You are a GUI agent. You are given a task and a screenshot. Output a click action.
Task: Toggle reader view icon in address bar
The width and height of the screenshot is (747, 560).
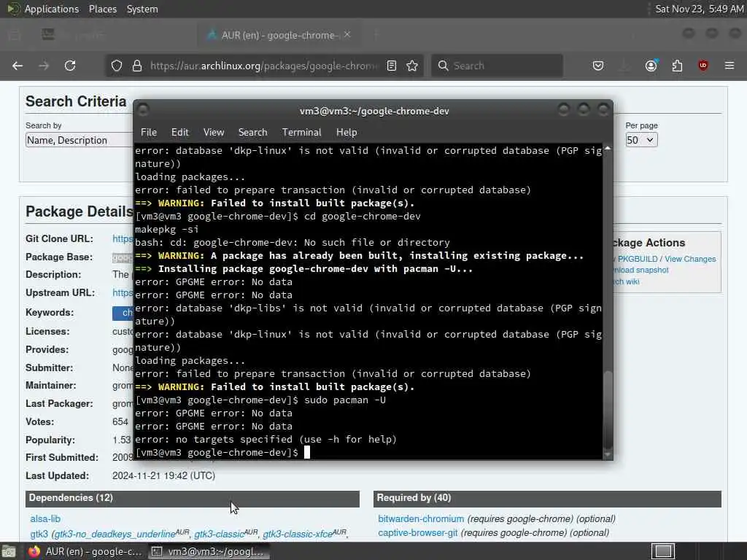392,66
